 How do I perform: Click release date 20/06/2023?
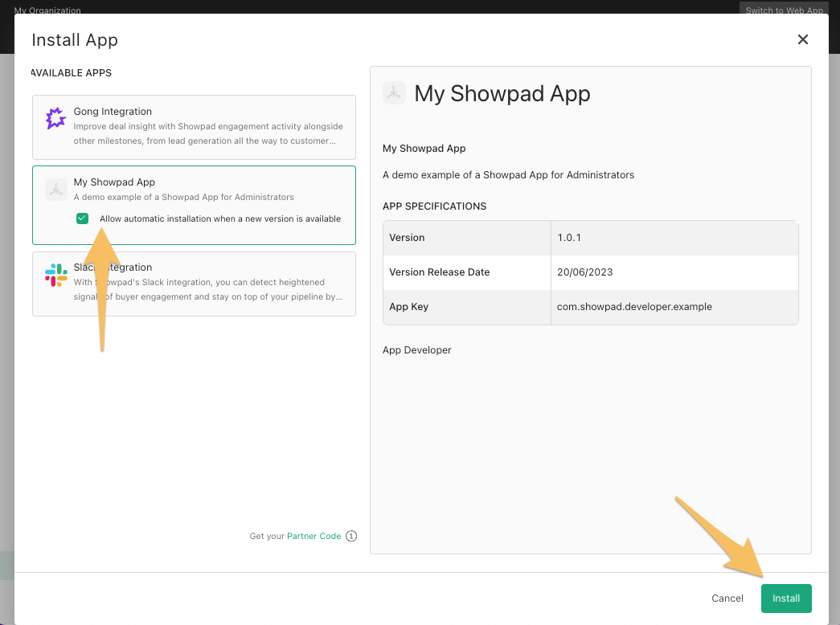click(584, 272)
